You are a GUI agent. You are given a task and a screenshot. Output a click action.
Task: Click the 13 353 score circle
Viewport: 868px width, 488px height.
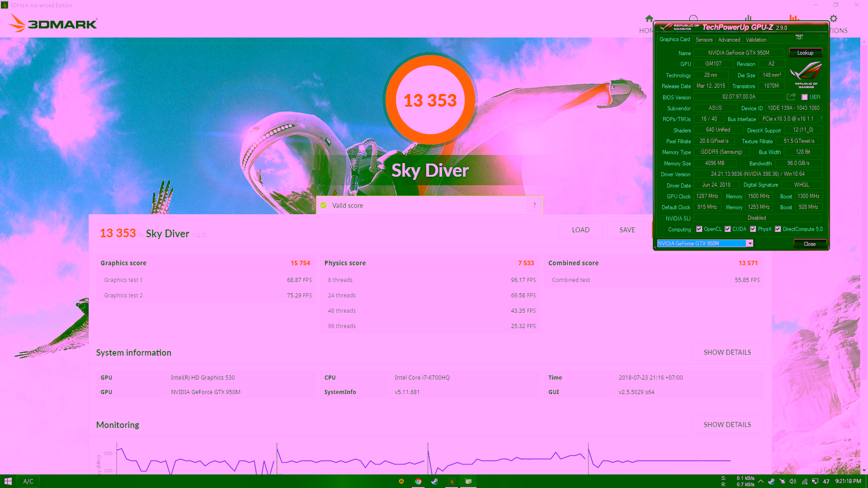tap(430, 100)
